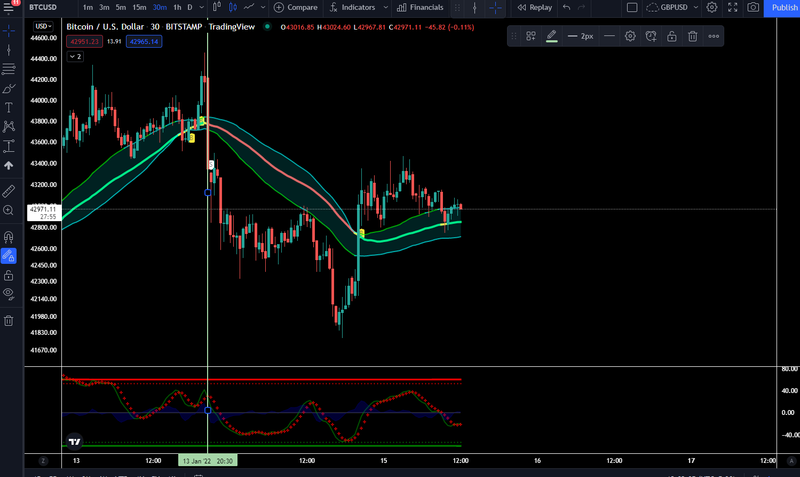Screen dimensions: 800x477
Task: Select the ruler measure tool
Action: pyautogui.click(x=9, y=191)
